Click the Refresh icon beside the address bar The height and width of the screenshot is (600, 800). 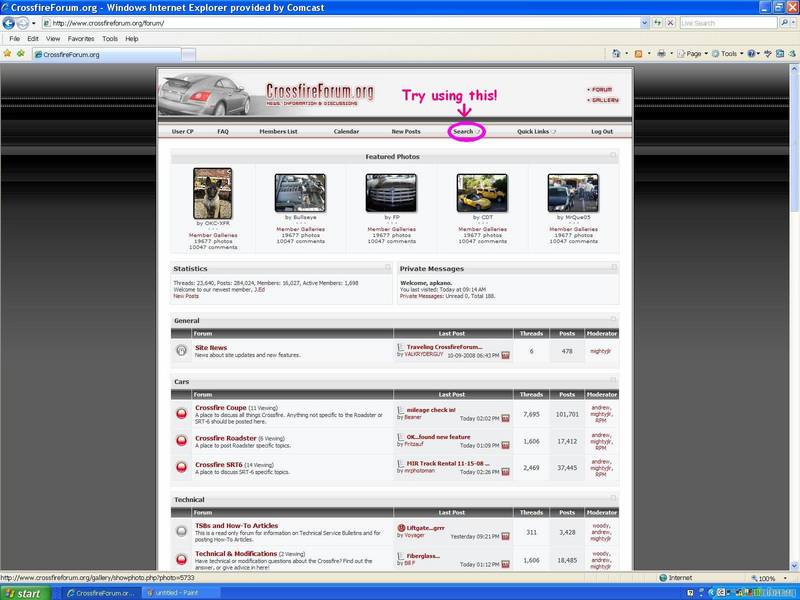tap(658, 23)
